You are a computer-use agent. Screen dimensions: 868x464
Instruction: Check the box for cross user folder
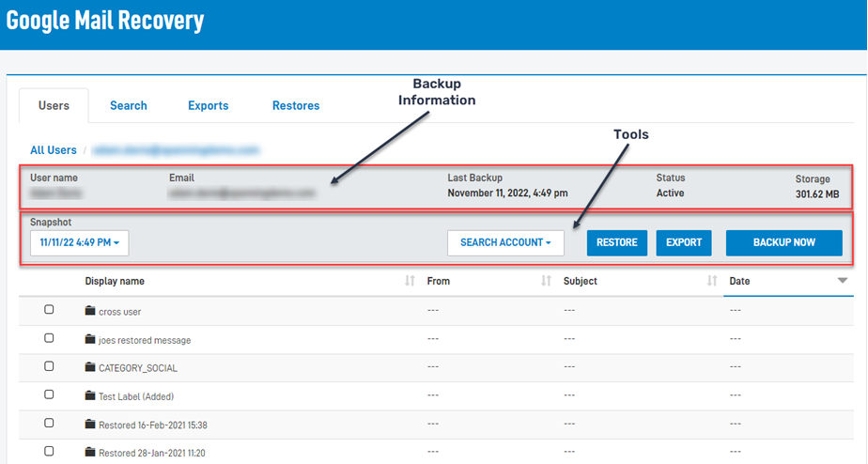[50, 310]
